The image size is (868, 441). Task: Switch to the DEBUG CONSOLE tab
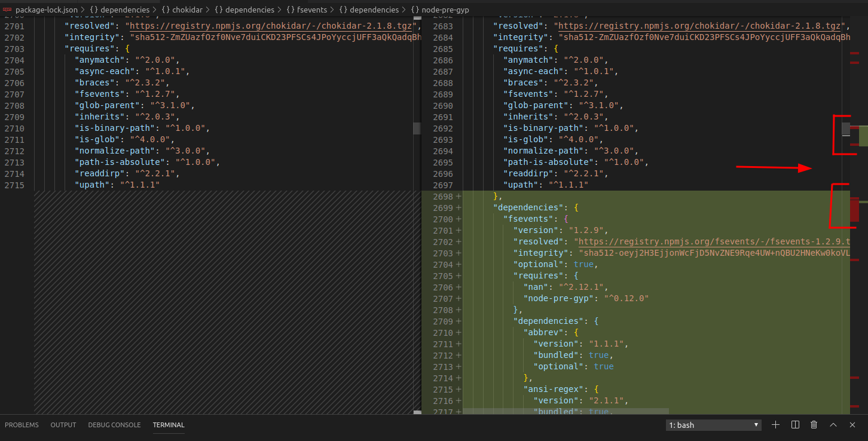point(114,425)
